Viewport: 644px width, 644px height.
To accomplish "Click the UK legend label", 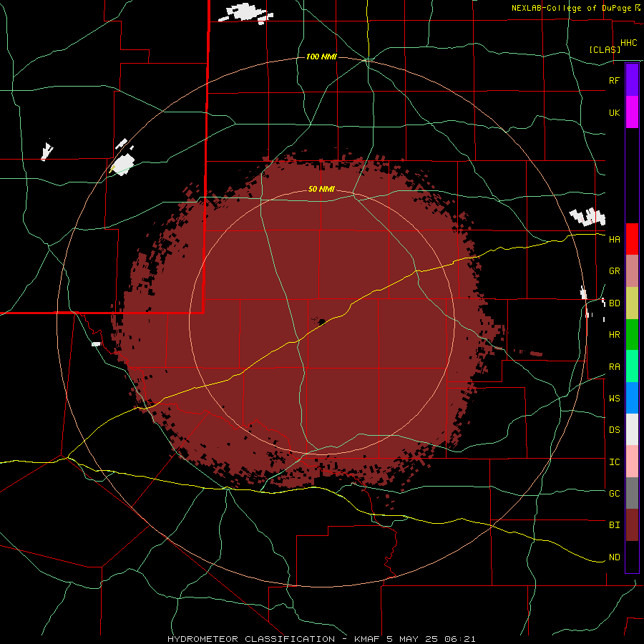I will coord(615,112).
